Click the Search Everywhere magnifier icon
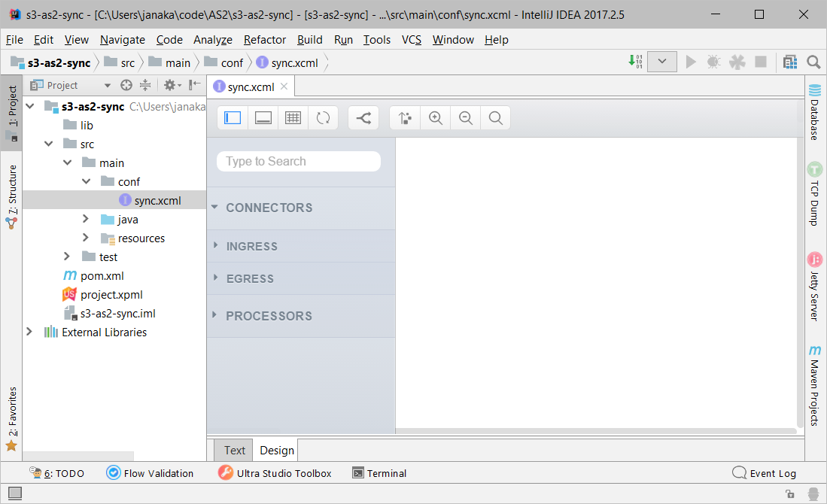This screenshot has height=504, width=827. click(813, 62)
